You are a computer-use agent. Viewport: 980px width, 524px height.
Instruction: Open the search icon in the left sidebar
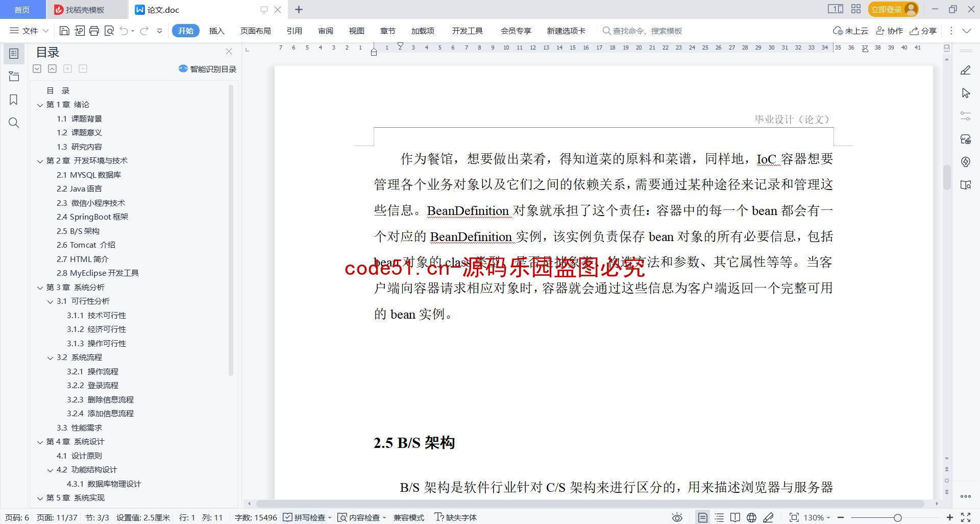(14, 123)
